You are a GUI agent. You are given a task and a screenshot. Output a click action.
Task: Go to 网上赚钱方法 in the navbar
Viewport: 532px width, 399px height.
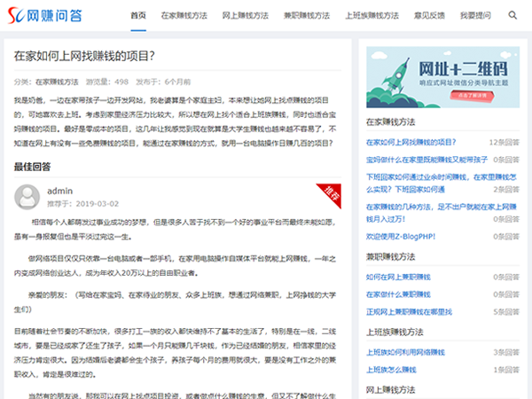244,16
